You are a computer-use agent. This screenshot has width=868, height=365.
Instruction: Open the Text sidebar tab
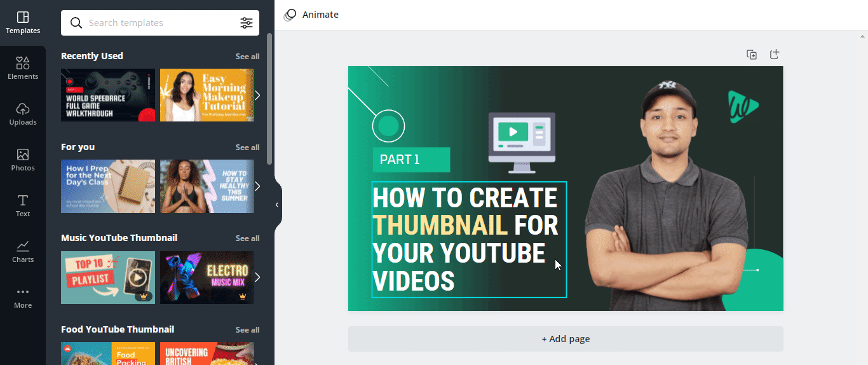23,206
